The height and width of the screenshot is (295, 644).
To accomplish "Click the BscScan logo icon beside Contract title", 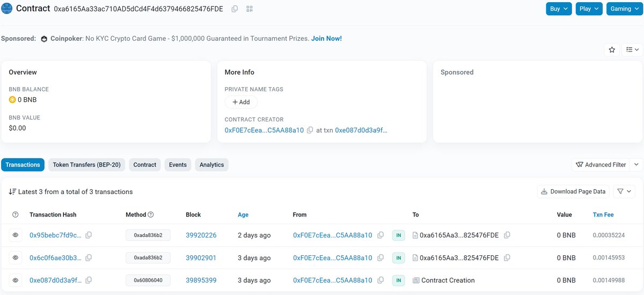I will (7, 9).
